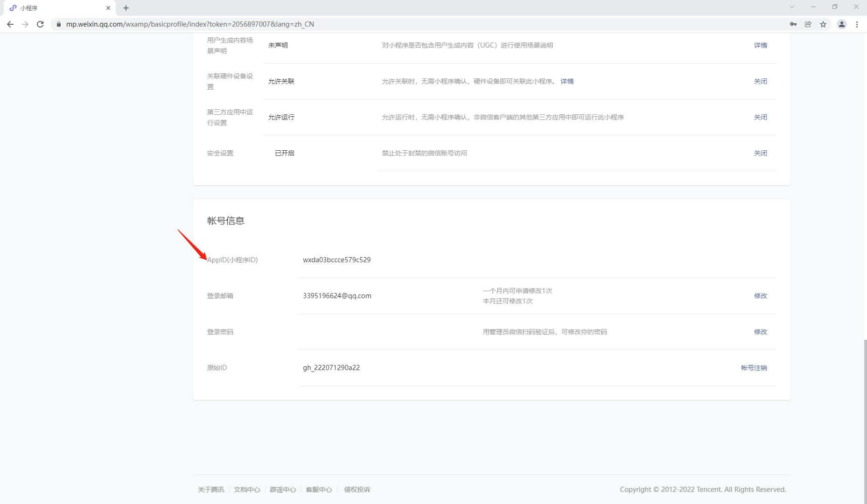Click the AppID(小程序ID) label

(232, 260)
